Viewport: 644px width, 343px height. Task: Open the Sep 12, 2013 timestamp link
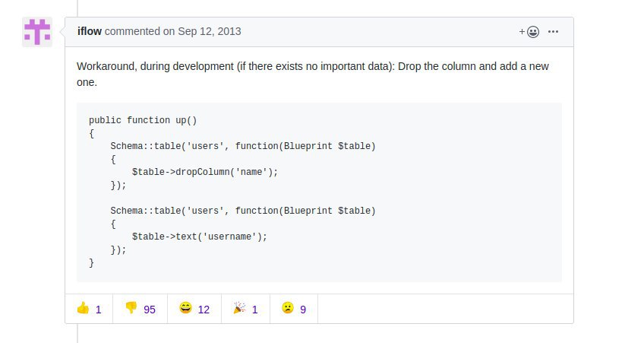(210, 32)
